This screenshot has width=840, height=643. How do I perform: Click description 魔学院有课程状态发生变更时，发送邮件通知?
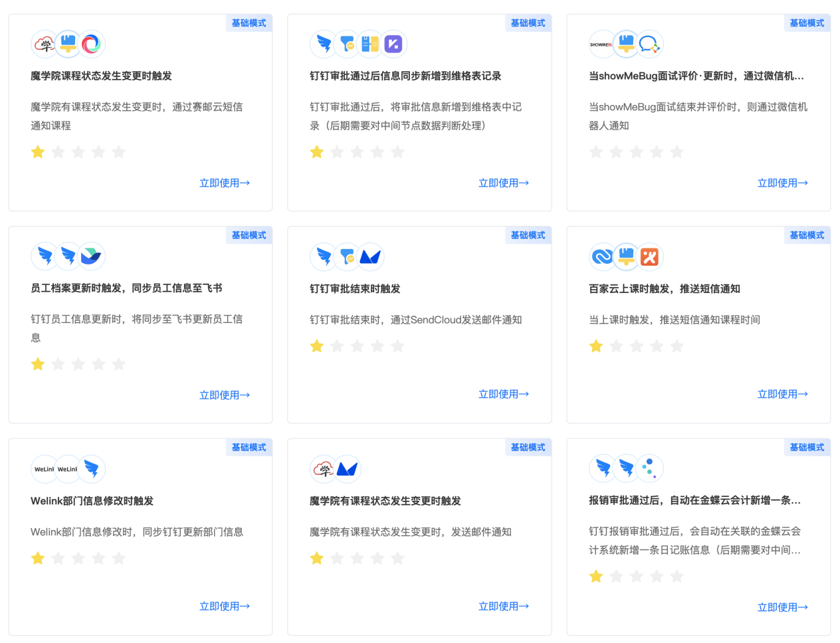[x=411, y=531]
